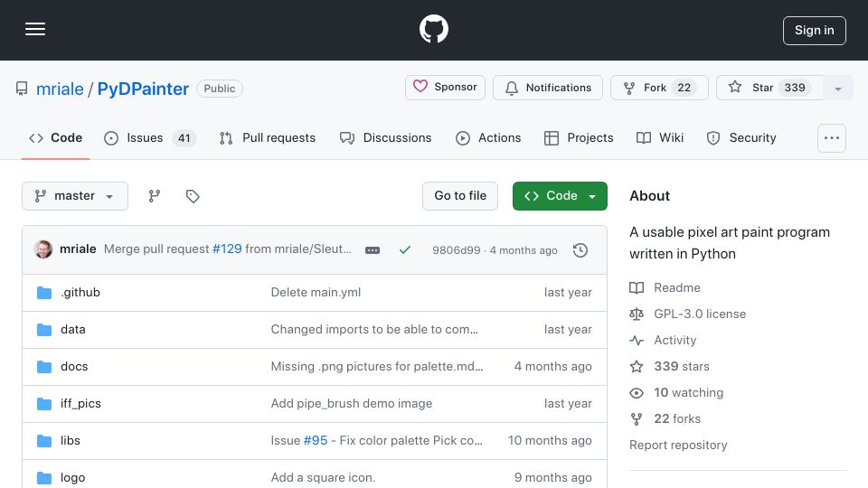868x488 pixels.
Task: Open the data folder
Action: click(x=73, y=329)
